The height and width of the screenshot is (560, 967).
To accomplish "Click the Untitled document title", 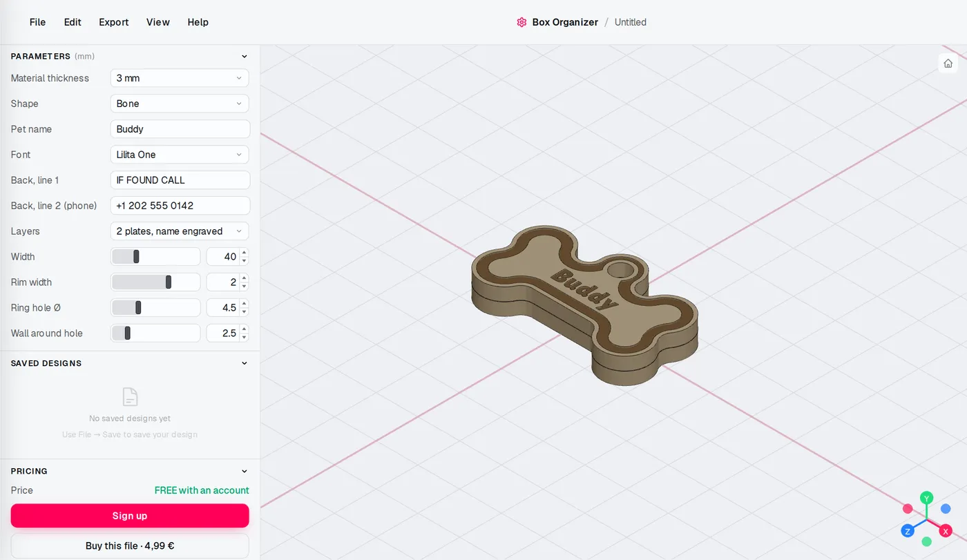I will coord(631,22).
